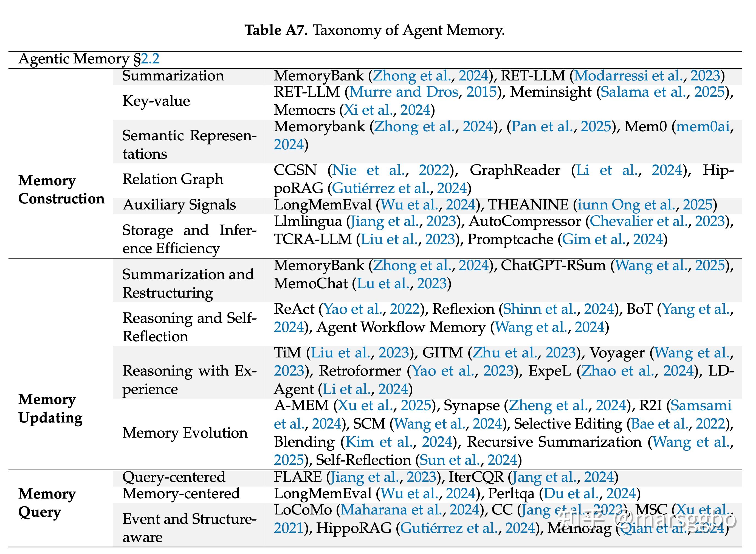Click the "Agentic Memory" header text
756x554 pixels.
point(74,59)
